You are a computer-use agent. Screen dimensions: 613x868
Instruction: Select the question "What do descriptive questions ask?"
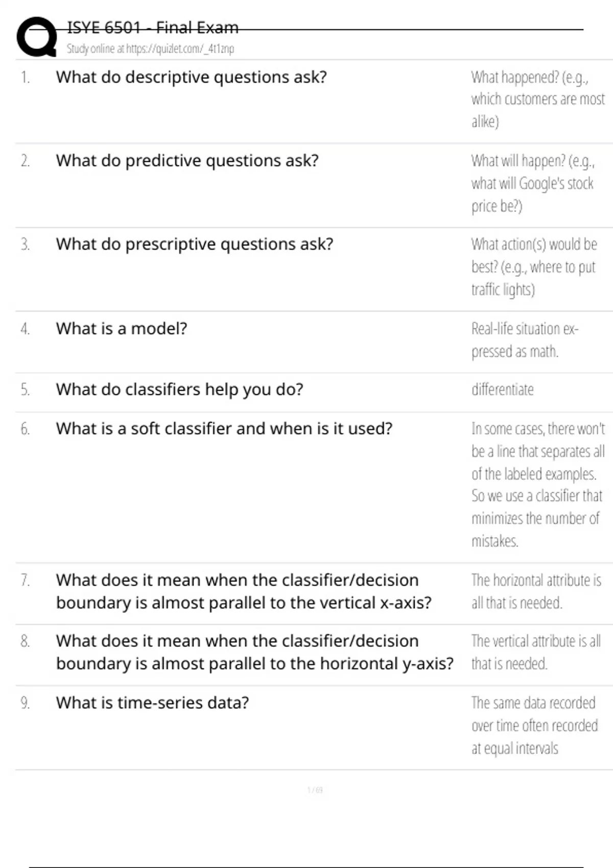coord(191,77)
